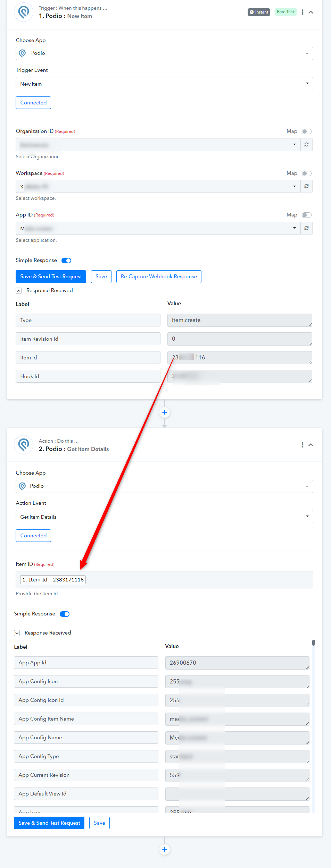Refresh the Organization ID list

tap(306, 145)
